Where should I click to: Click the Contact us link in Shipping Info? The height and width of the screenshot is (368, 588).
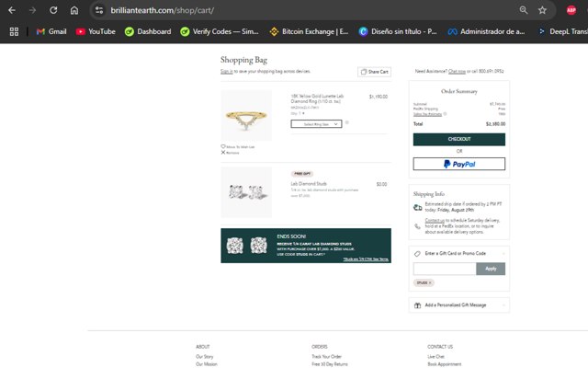pos(435,221)
